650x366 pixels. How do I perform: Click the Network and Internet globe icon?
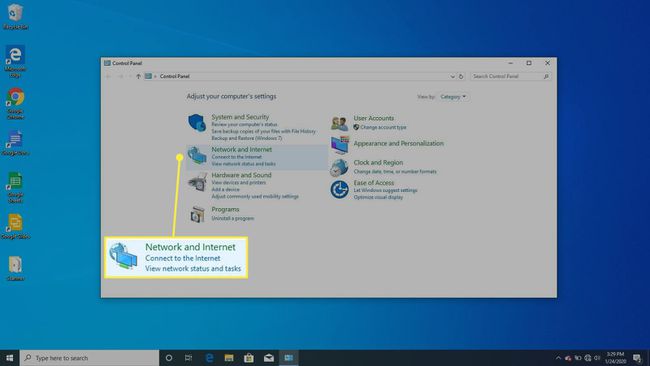coord(197,155)
